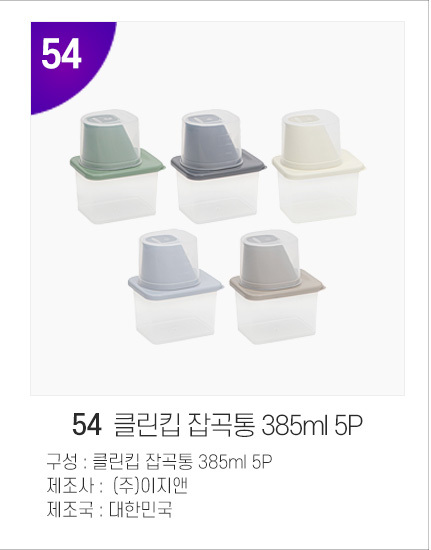Image resolution: width=431 pixels, height=550 pixels.
Task: Select the green lid grain container
Action: 117,167
